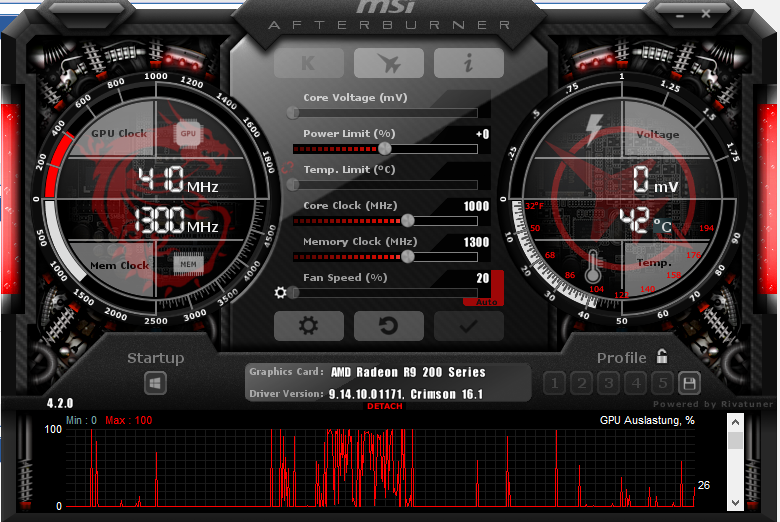Click the Min : 0 graph label

81,420
